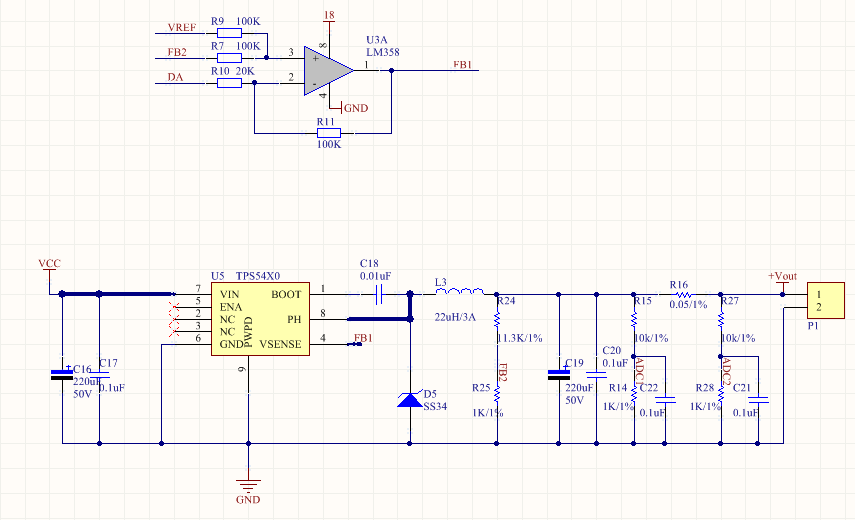Click the U5 designator text
Image resolution: width=855 pixels, height=520 pixels.
[218, 276]
